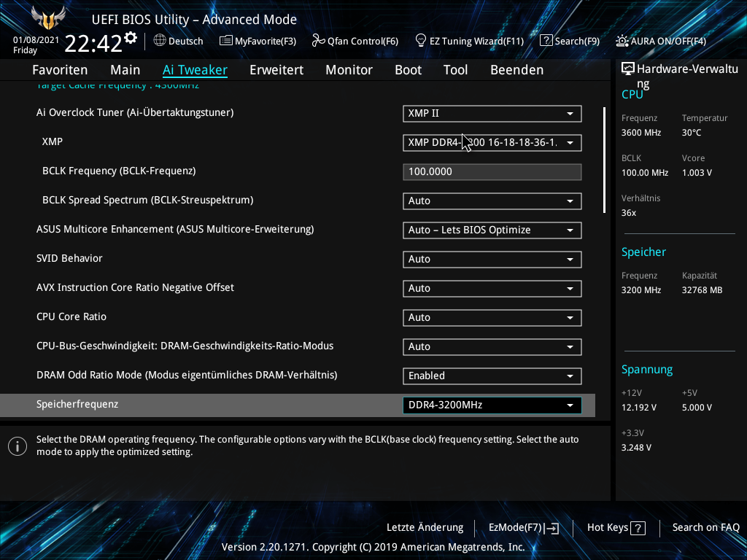
Task: Open MyFavorite with the star icon
Action: tap(258, 41)
